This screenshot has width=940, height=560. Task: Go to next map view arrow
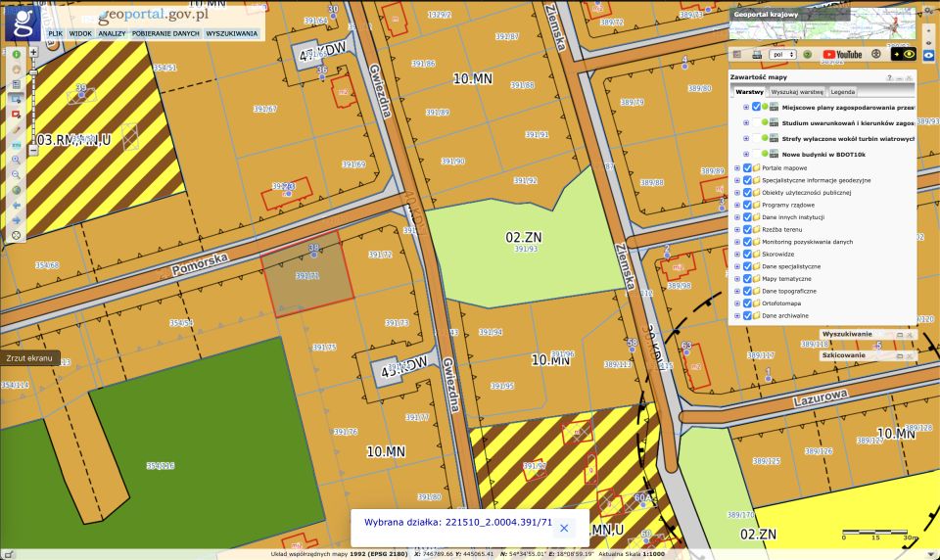[x=16, y=220]
